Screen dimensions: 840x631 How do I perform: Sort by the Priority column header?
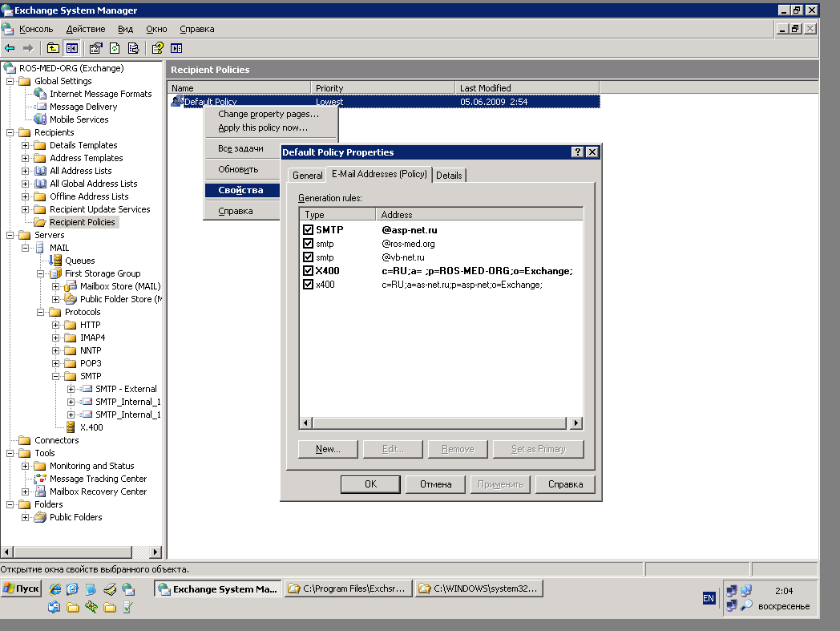coord(383,88)
